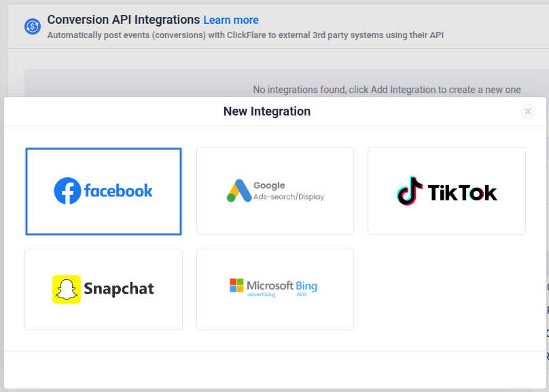Choose the Google Ads-search/Display integration
549x392 pixels.
pyautogui.click(x=275, y=191)
